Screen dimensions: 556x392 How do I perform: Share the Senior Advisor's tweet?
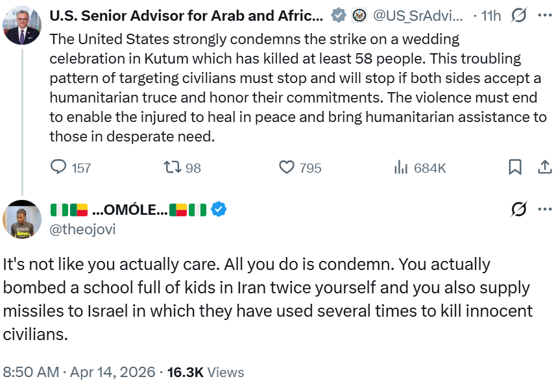pos(545,167)
